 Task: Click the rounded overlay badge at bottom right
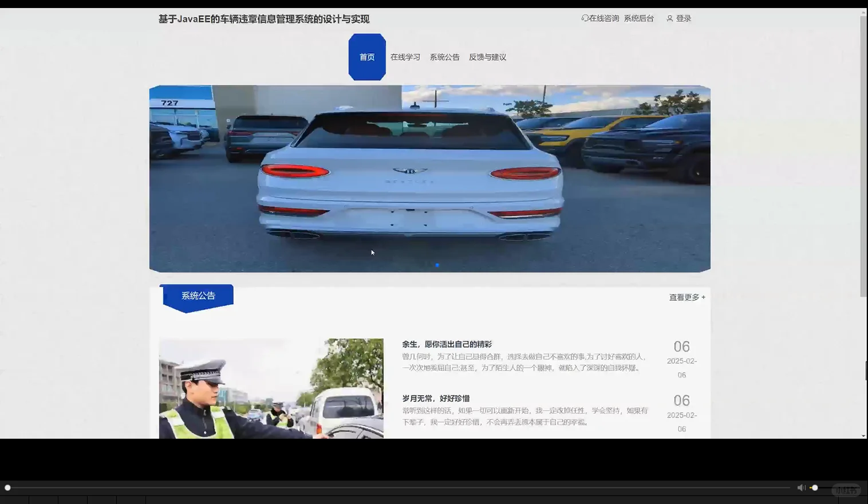coord(846,490)
